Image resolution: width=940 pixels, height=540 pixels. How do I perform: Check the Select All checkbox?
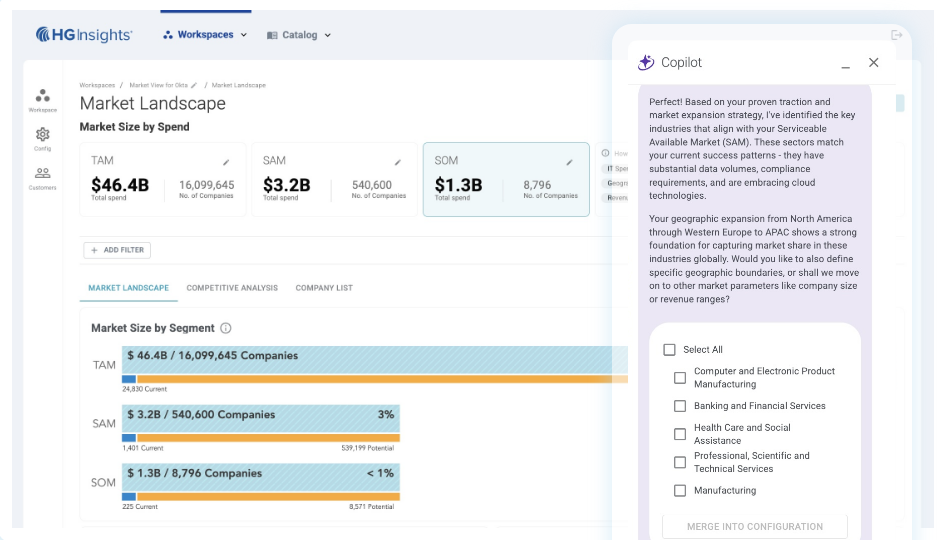point(670,349)
